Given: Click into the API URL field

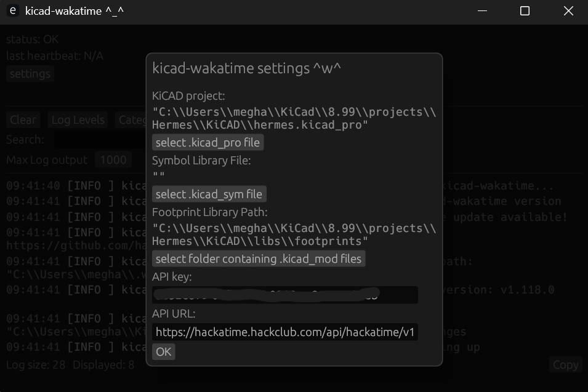Looking at the screenshot, I should point(284,332).
